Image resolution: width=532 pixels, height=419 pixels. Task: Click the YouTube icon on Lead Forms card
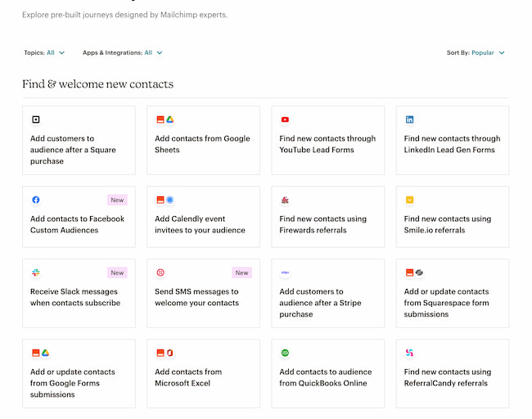[x=285, y=119]
